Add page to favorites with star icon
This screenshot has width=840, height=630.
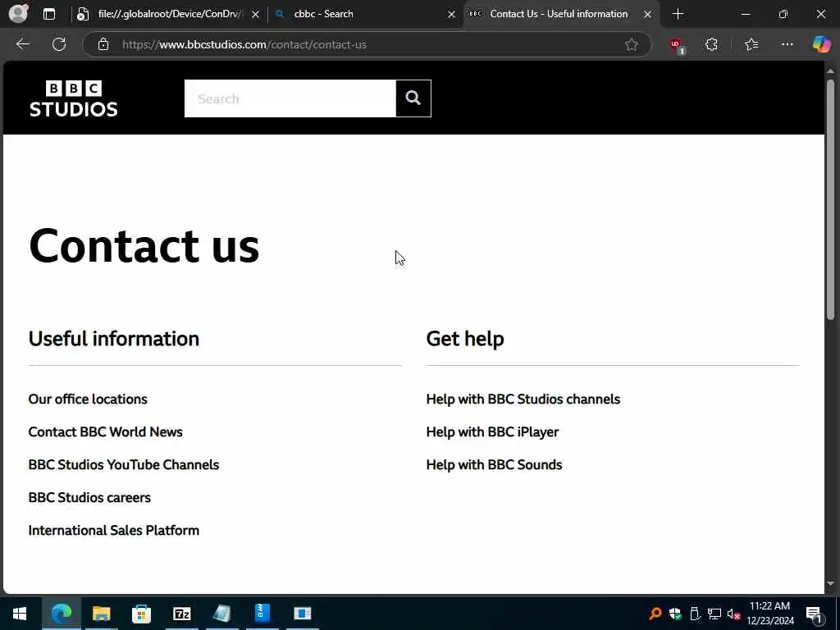coord(632,44)
